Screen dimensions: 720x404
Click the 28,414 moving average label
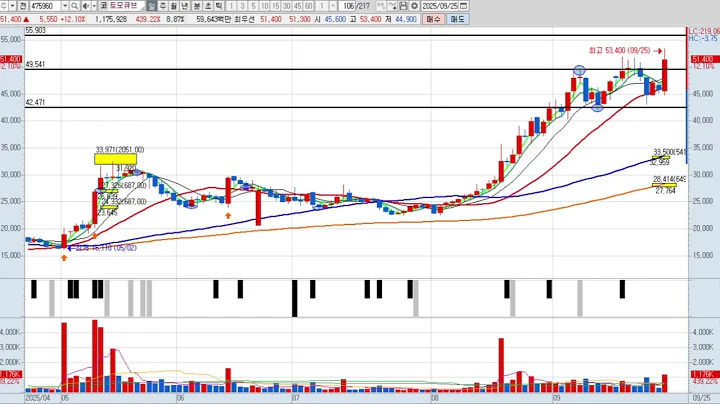[669, 179]
